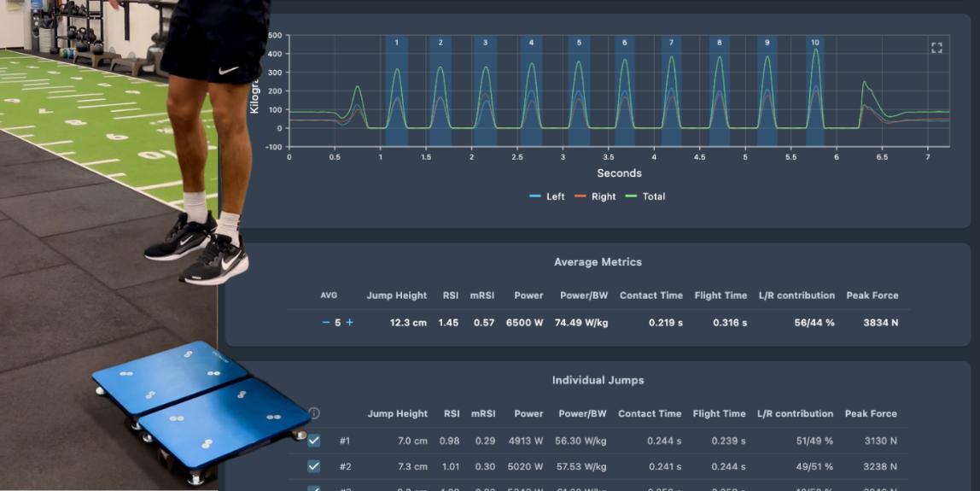Image resolution: width=980 pixels, height=491 pixels.
Task: Expand the force chart to fullscreen
Action: 936,48
